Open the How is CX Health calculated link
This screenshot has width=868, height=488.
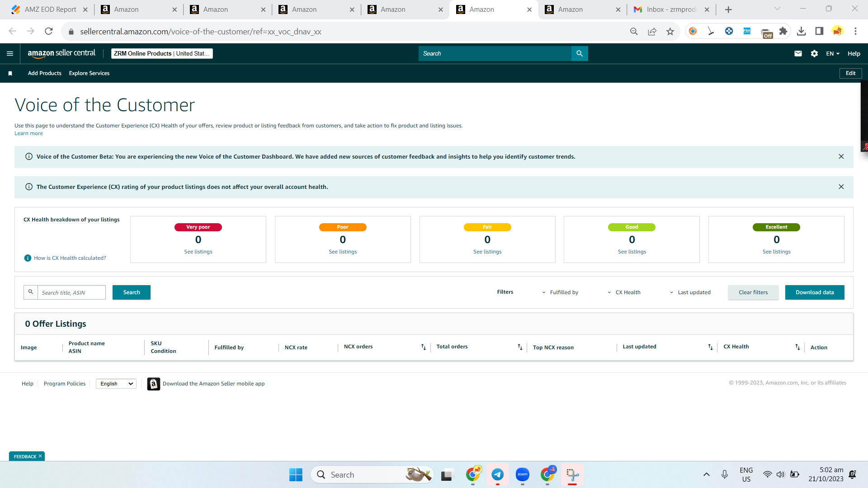click(x=70, y=258)
